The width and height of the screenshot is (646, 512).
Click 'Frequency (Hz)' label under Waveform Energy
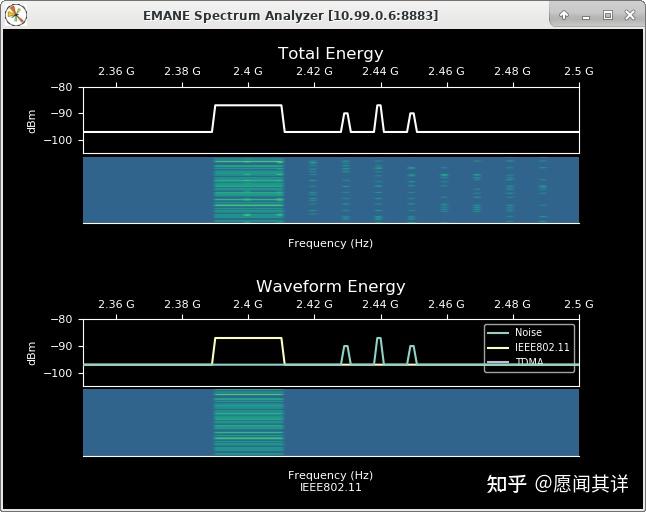330,475
